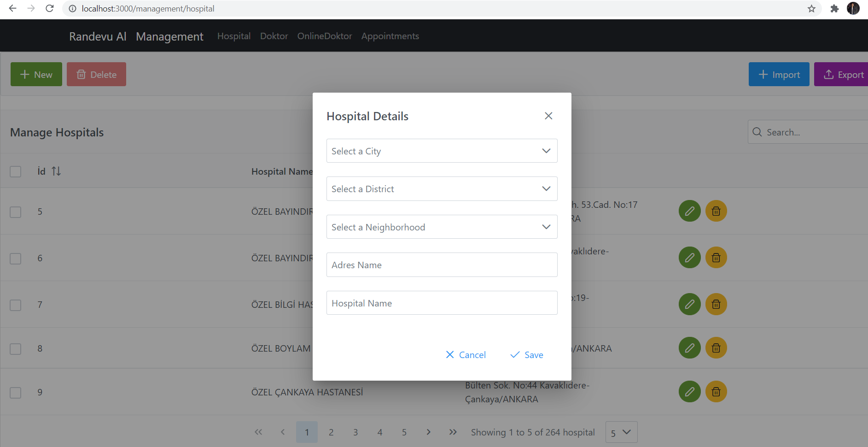Viewport: 868px width, 447px height.
Task: Click the edit pencil icon for hospital id 5
Action: (689, 211)
